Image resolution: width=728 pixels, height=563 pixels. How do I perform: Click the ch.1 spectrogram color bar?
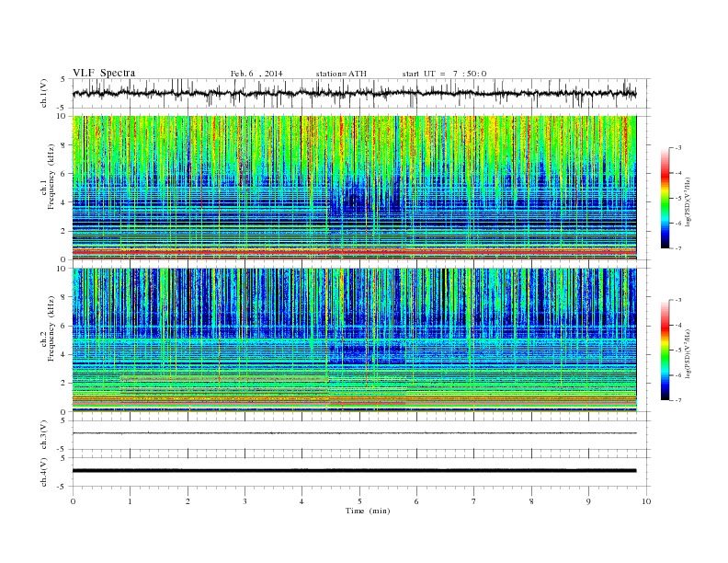665,198
